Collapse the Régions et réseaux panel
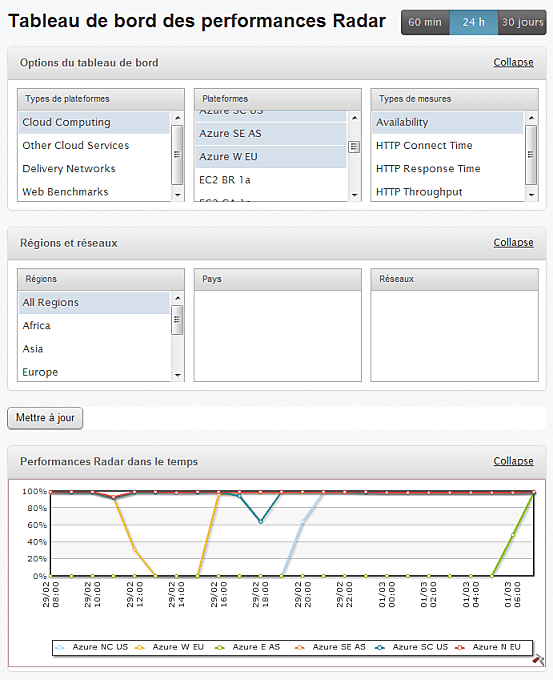This screenshot has height=680, width=553. point(513,242)
